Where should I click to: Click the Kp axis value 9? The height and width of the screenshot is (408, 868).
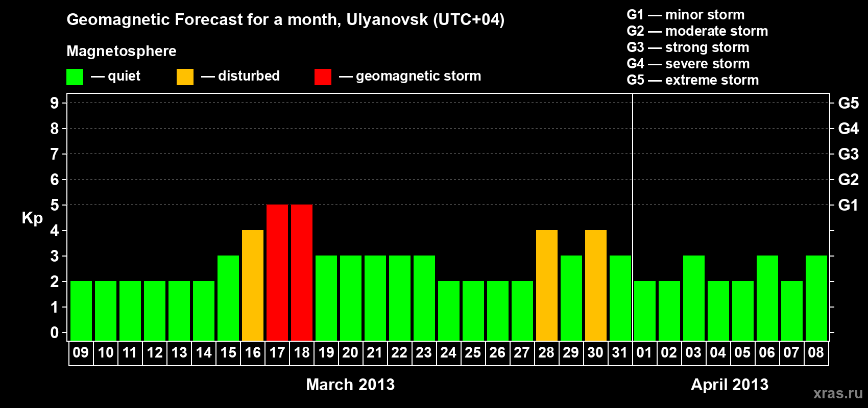tap(55, 103)
